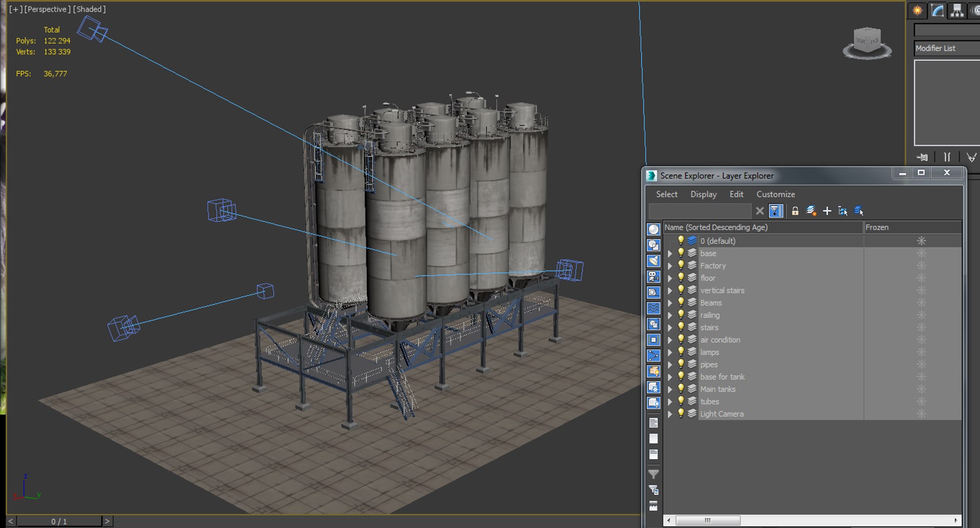Click Display None icon in explorer sidebar

tap(653, 439)
